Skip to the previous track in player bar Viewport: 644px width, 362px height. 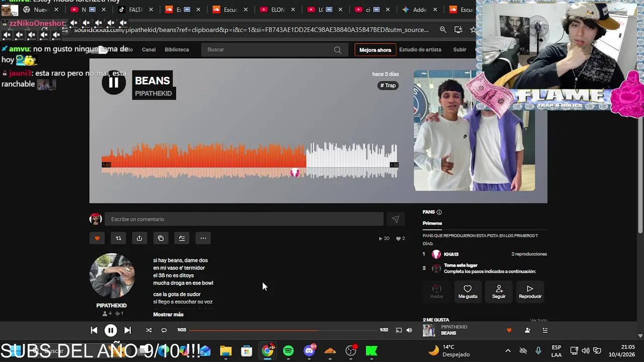(x=94, y=330)
